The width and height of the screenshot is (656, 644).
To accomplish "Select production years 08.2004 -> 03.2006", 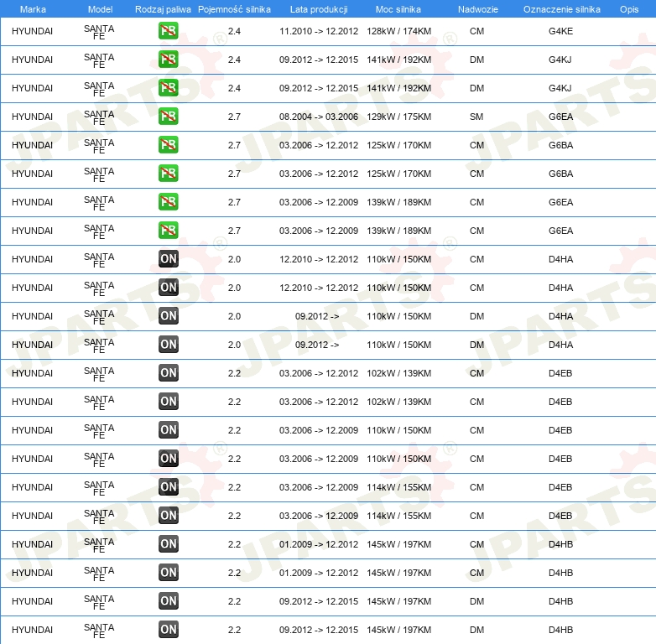I will pyautogui.click(x=319, y=117).
